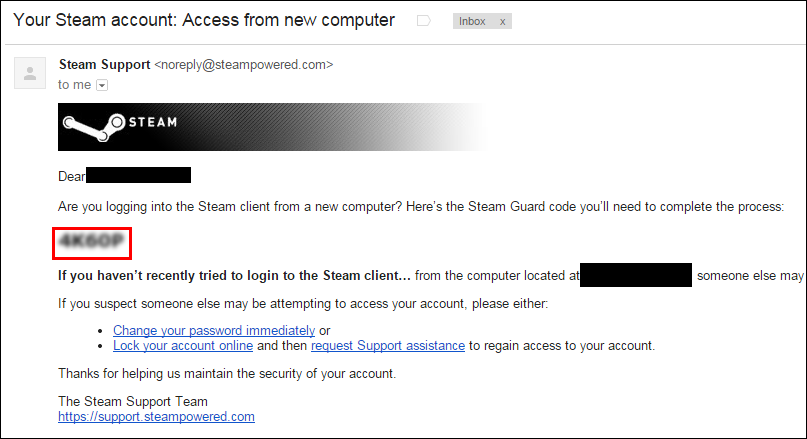The width and height of the screenshot is (807, 439).
Task: Open 'Change your password immediately' link
Action: (x=214, y=330)
